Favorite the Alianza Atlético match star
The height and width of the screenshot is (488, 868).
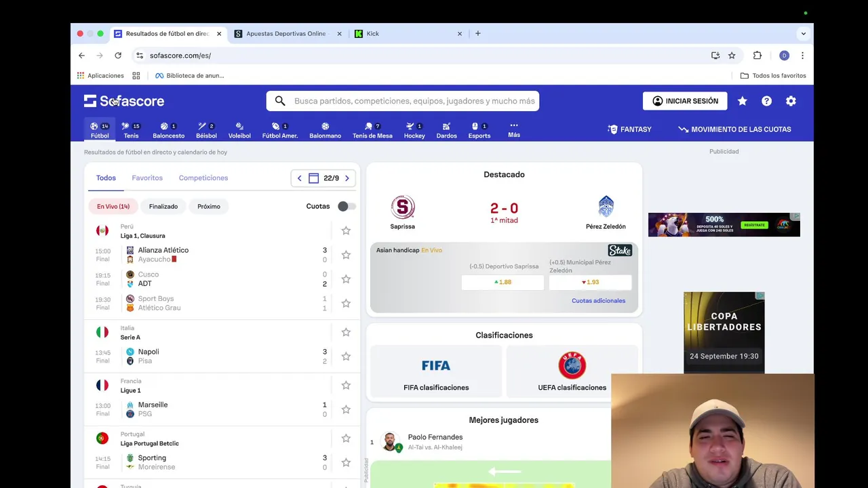(x=346, y=255)
